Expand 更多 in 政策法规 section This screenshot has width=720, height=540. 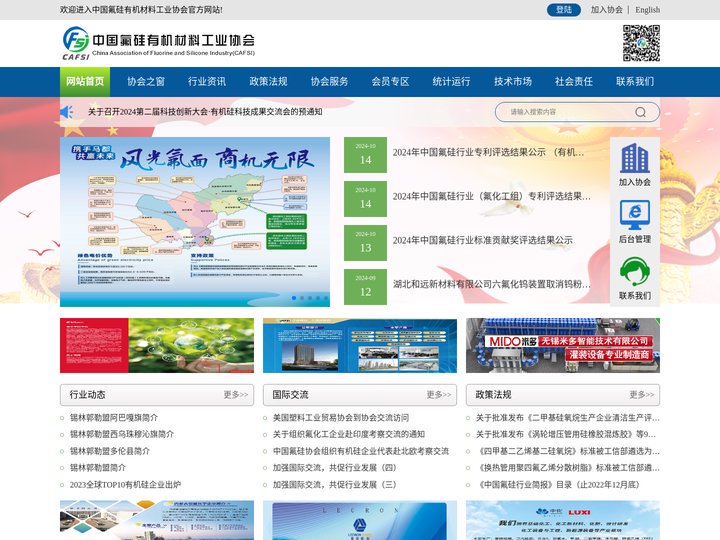click(641, 395)
